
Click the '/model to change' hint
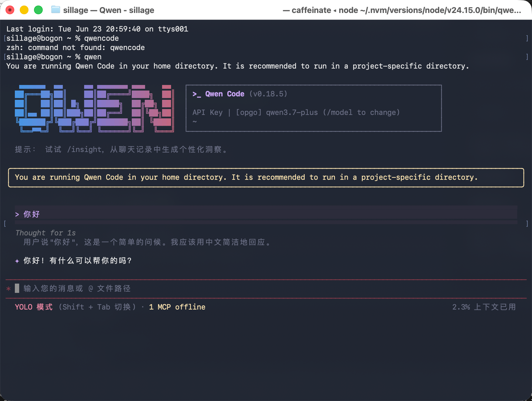coord(361,112)
